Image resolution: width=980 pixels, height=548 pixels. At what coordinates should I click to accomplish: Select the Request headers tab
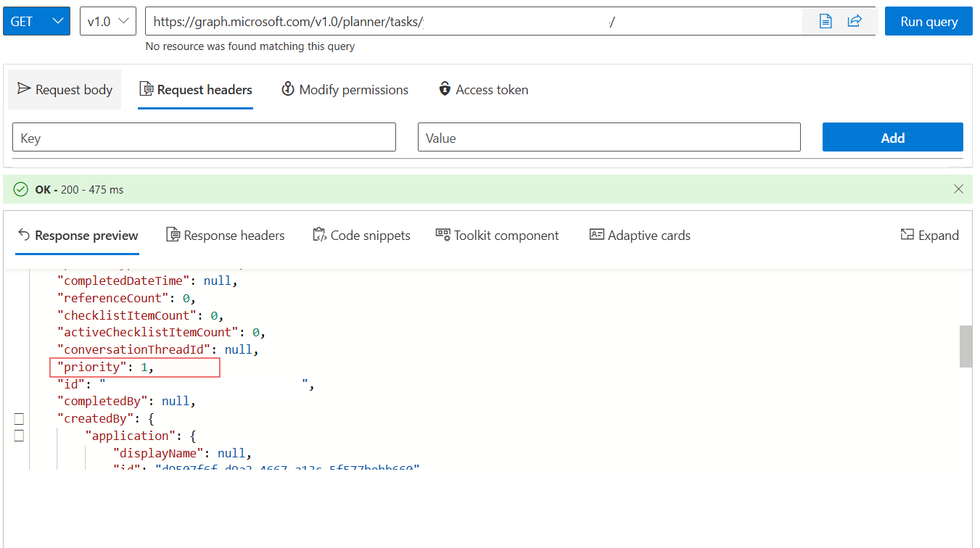click(x=195, y=90)
